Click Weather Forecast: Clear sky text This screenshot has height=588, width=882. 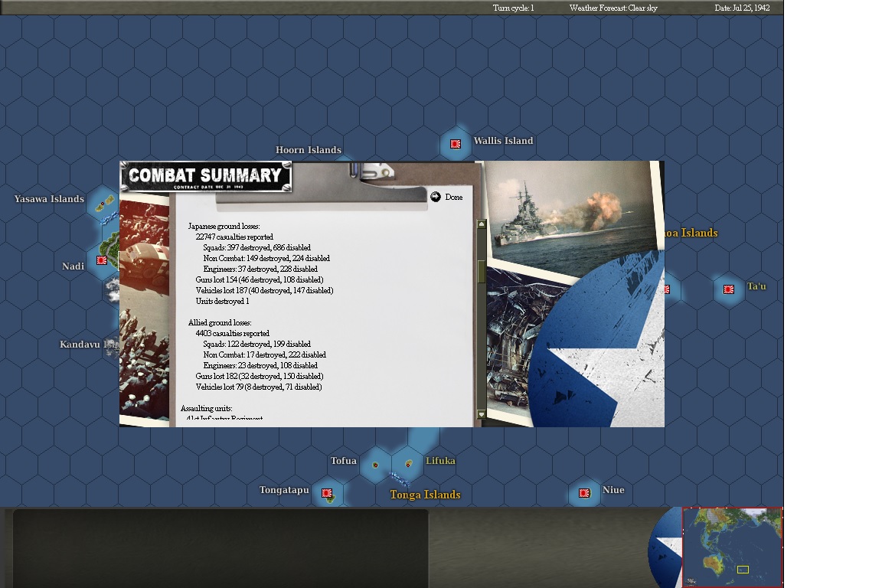613,8
